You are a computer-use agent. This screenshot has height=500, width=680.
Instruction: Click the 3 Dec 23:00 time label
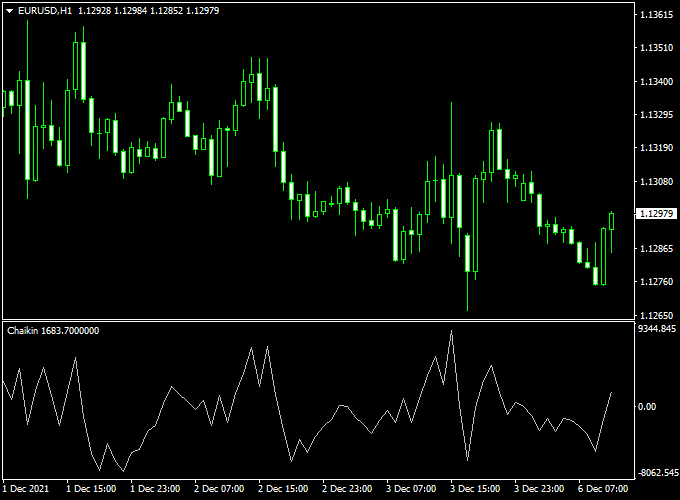[539, 489]
